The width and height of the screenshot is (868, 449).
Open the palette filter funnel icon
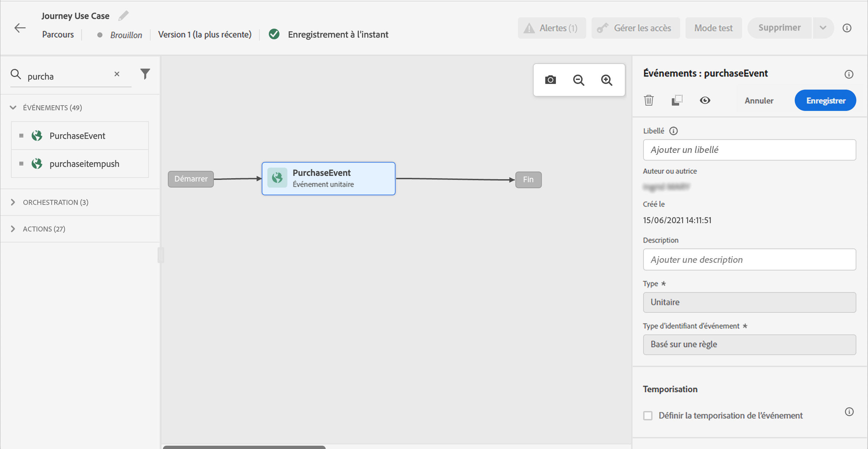145,74
